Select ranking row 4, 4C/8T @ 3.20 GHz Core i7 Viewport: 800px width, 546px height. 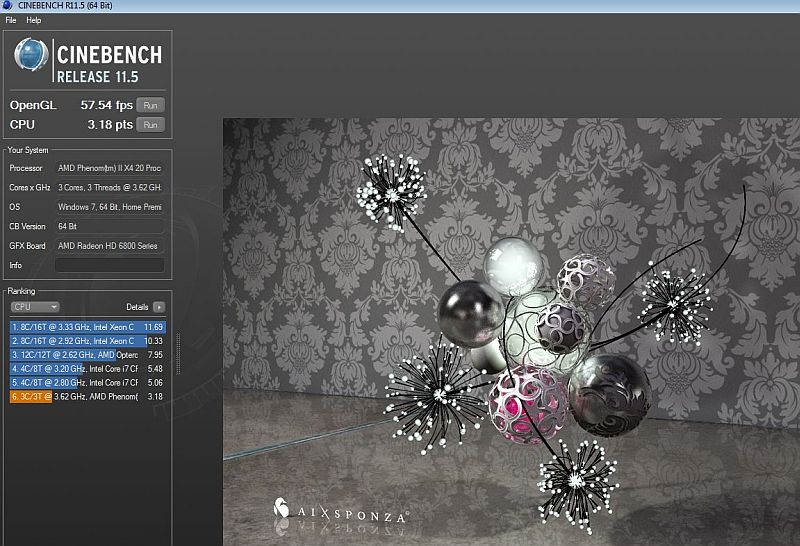click(x=87, y=368)
